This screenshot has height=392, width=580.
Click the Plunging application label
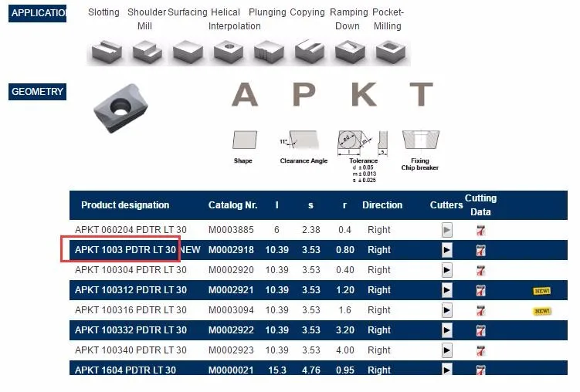click(267, 12)
